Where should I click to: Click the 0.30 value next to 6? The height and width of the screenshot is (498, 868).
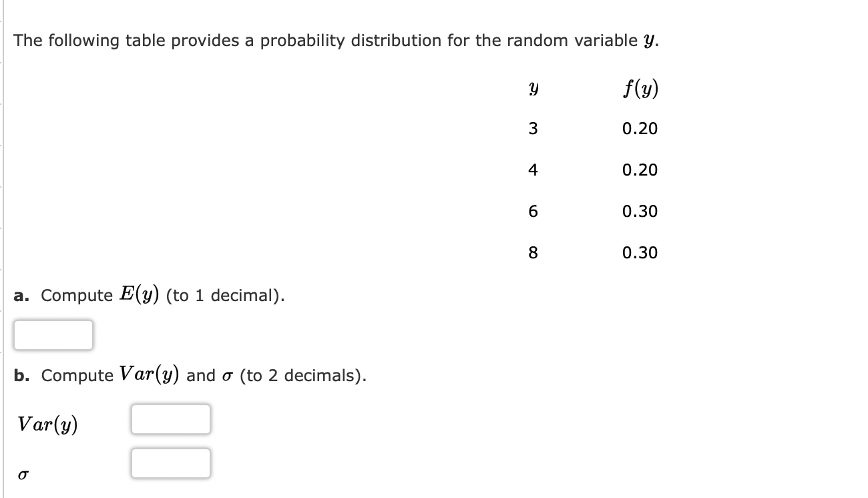pyautogui.click(x=639, y=212)
